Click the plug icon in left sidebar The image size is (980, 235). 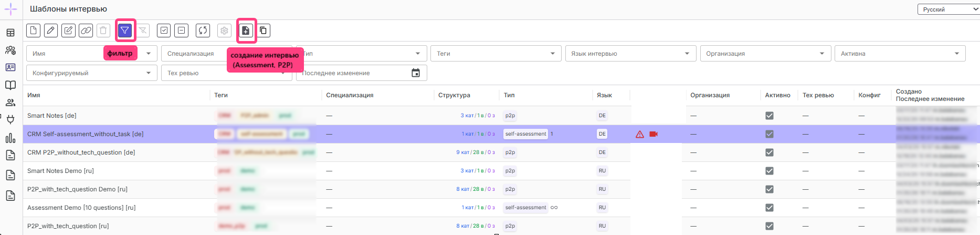[10, 120]
